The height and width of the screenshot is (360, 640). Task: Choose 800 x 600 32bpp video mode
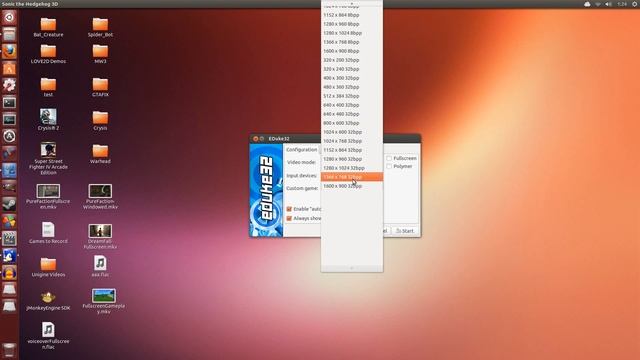point(352,123)
